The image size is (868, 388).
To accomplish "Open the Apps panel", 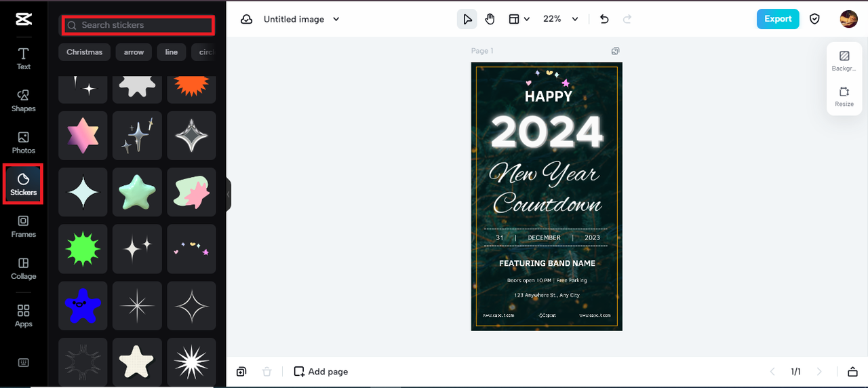I will 24,316.
